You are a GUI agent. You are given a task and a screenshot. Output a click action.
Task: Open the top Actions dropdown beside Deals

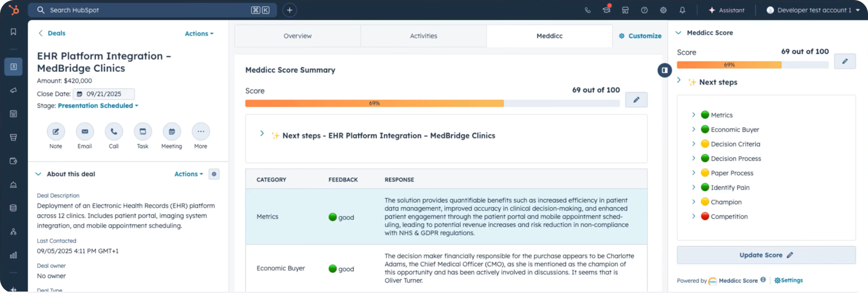tap(199, 34)
